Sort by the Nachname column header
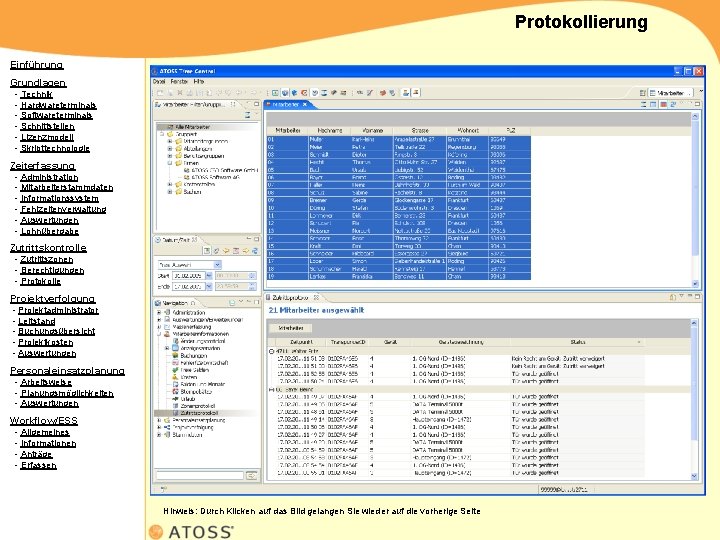Screen dimensions: 720x540 pos(329,130)
